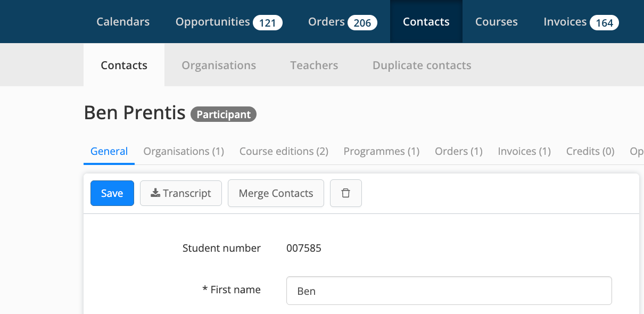644x314 pixels.
Task: Select Contacts in the top navigation
Action: click(x=426, y=22)
